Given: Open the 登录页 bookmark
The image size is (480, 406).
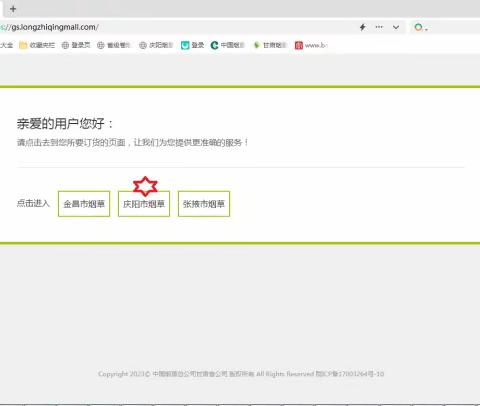Looking at the screenshot, I should click(76, 45).
